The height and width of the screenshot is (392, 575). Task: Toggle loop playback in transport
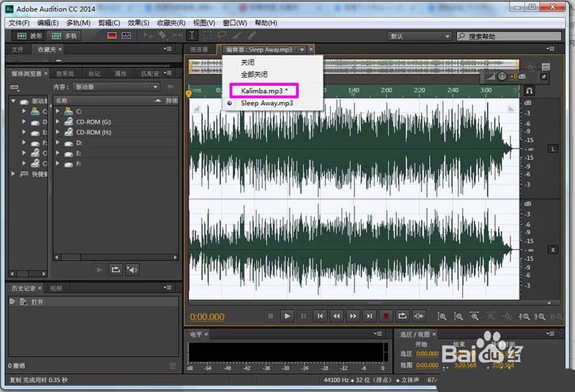click(x=402, y=316)
